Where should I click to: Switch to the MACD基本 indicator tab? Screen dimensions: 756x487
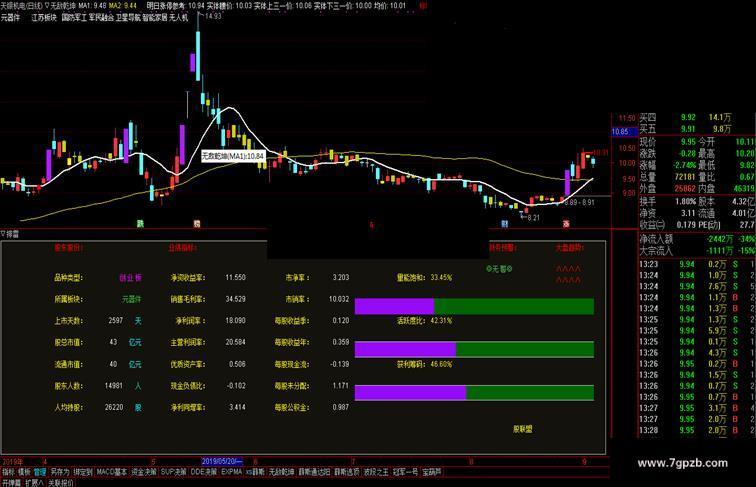(112, 472)
